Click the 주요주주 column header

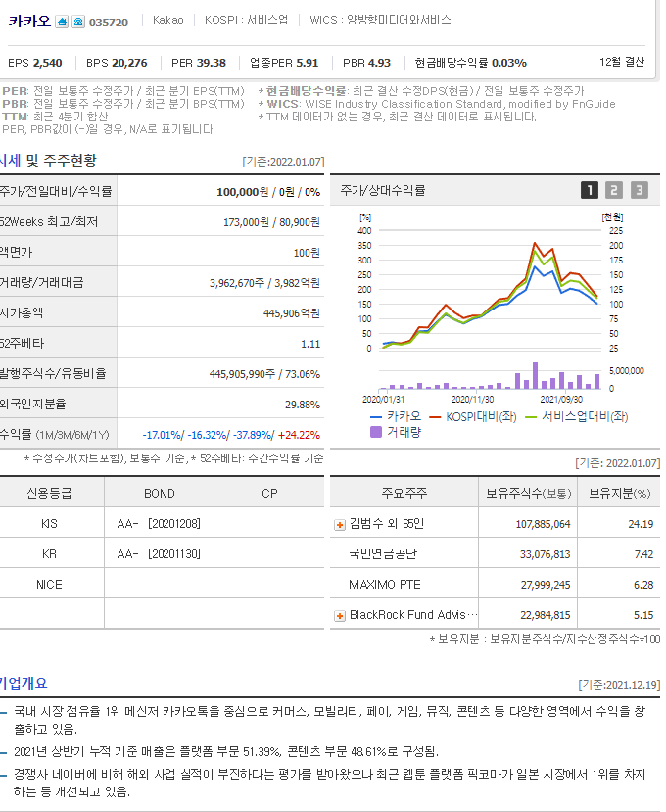[404, 494]
